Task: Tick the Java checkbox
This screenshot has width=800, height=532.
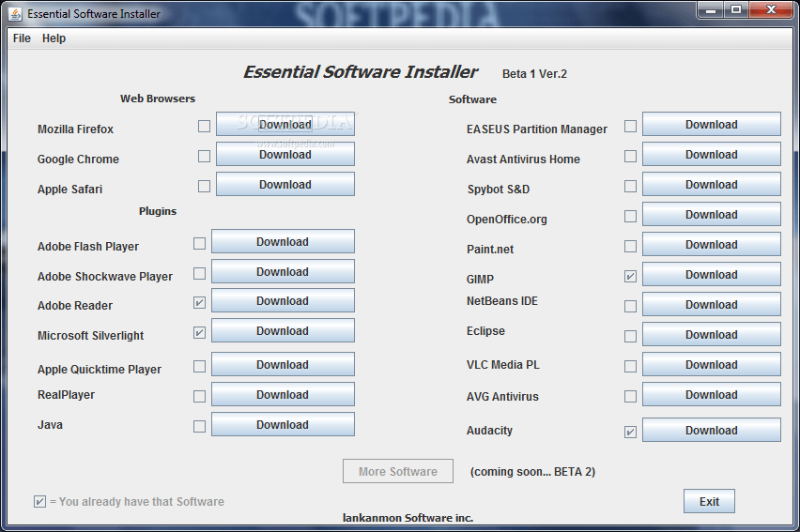Action: pyautogui.click(x=199, y=426)
